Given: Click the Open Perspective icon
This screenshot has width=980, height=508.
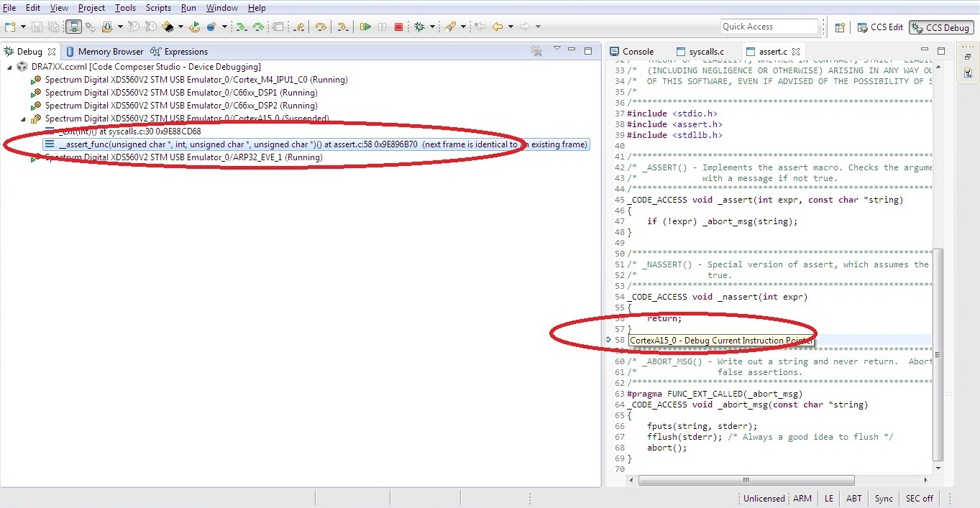Looking at the screenshot, I should tap(840, 28).
